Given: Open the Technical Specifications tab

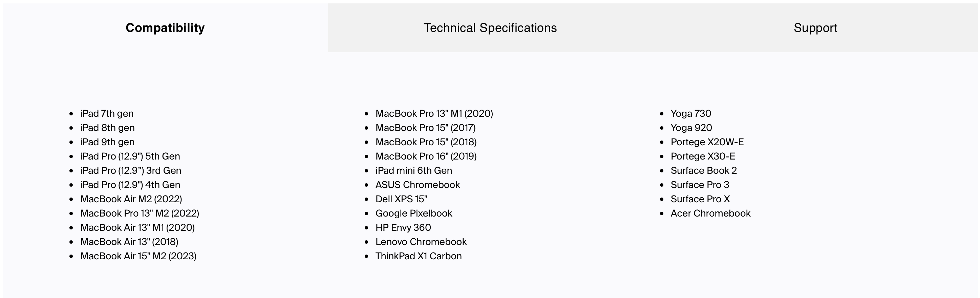Looking at the screenshot, I should coord(490,28).
